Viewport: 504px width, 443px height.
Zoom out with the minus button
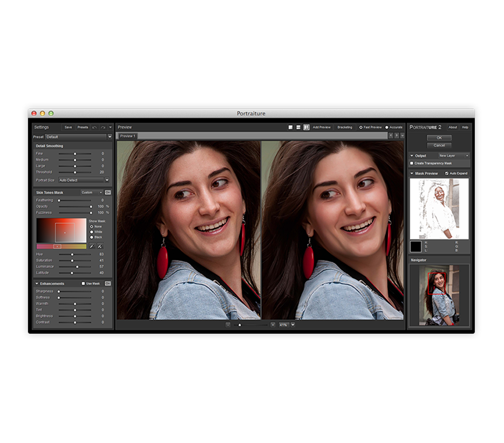point(228,325)
